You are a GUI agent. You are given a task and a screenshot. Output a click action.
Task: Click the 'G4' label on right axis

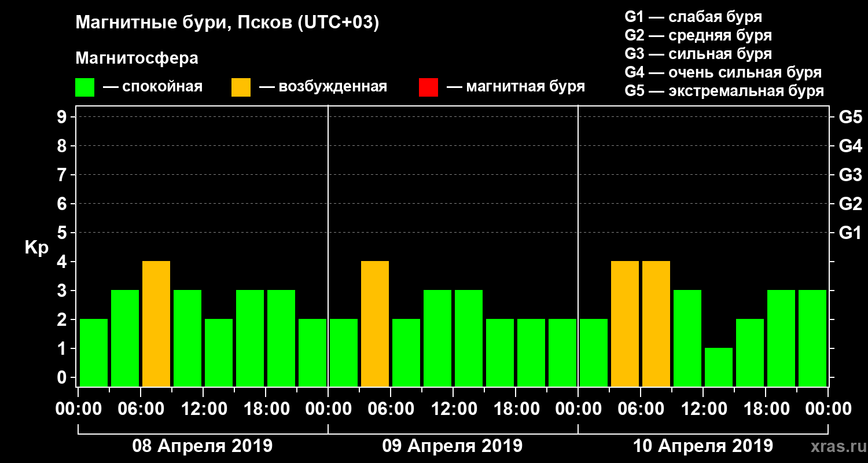[x=851, y=146]
